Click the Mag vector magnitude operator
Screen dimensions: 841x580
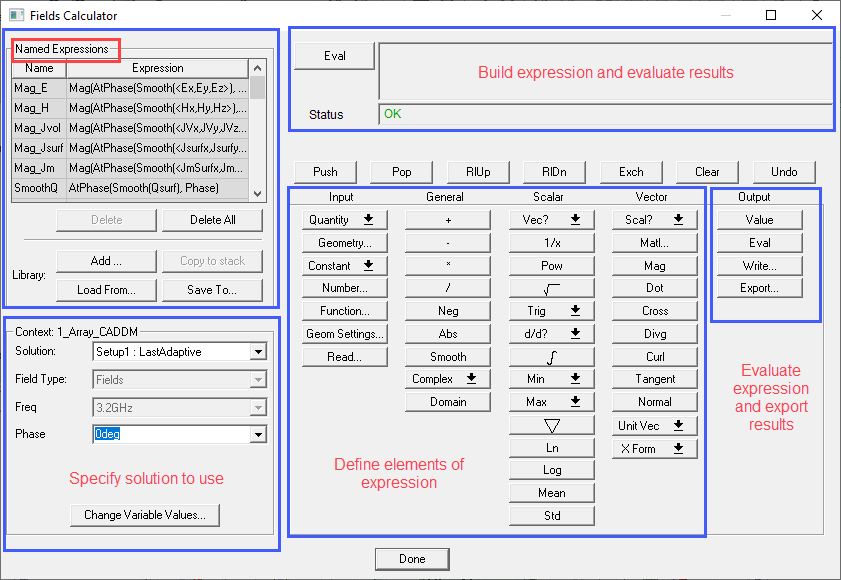655,265
